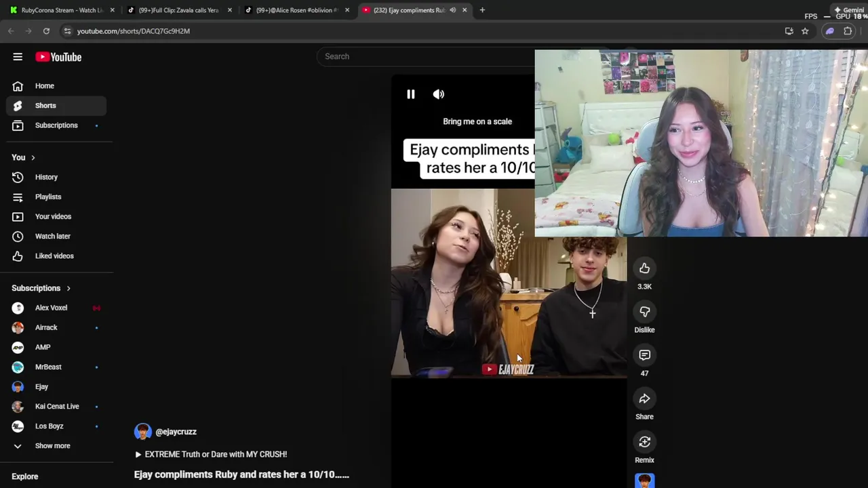Open the Kai Cenat Live channel
This screenshot has width=868, height=488.
(56, 406)
